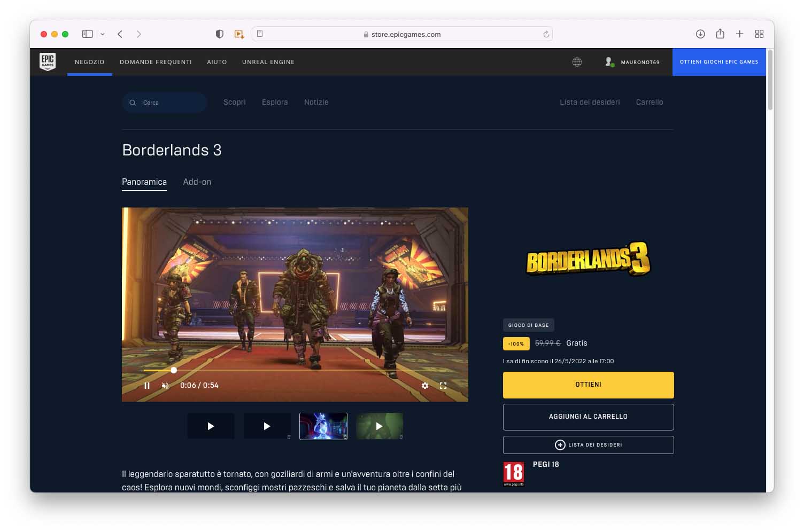Viewport: 804px width, 532px height.
Task: Click the Gratis price label
Action: 577,343
